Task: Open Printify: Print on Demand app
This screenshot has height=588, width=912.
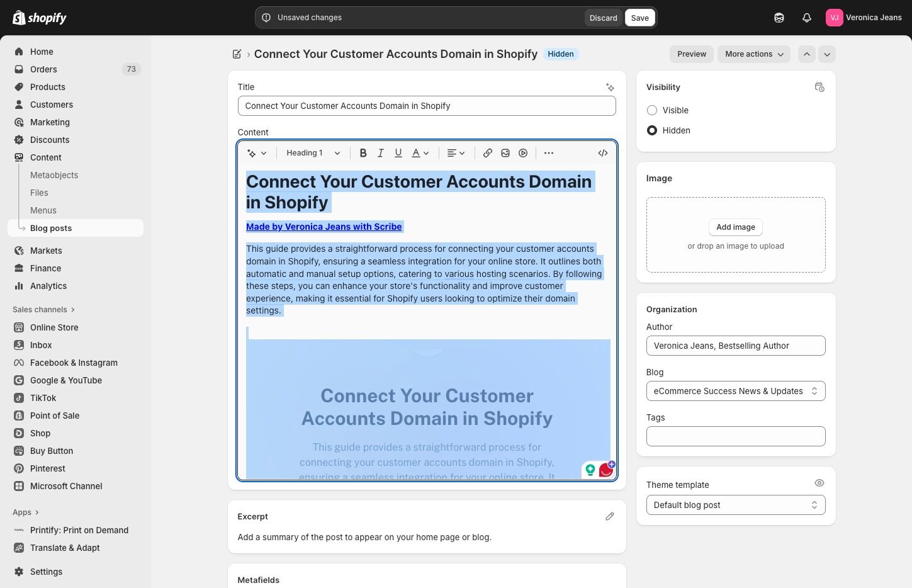Action: pyautogui.click(x=76, y=530)
